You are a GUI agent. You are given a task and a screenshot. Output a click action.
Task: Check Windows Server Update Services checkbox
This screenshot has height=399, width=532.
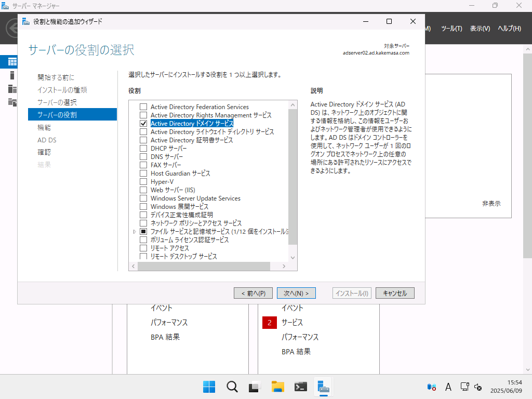click(x=143, y=198)
